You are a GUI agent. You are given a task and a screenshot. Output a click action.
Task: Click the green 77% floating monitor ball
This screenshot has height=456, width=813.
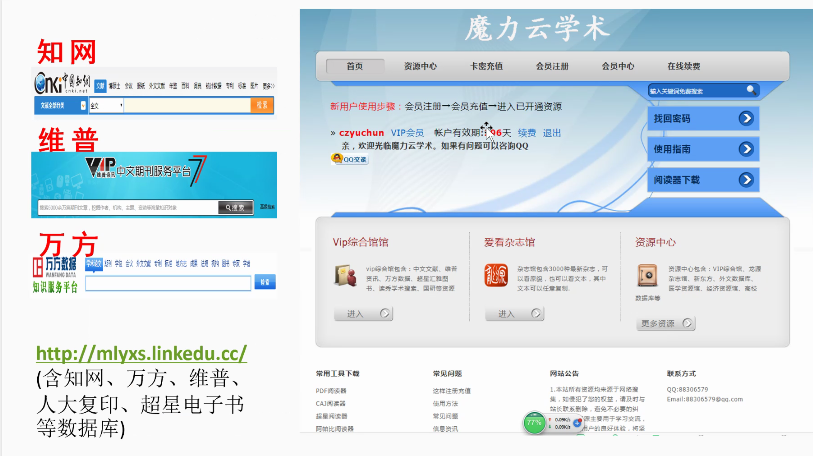click(x=534, y=422)
